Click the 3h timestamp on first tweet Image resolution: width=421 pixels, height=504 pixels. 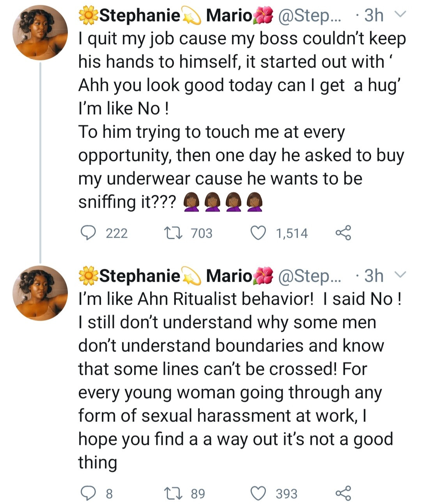tap(373, 16)
